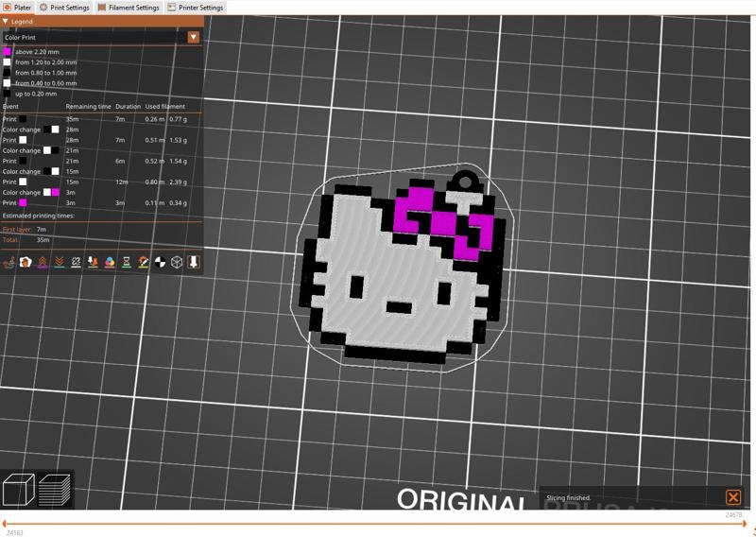Switch to sliced layers preview icon
The height and width of the screenshot is (537, 756).
pos(55,490)
